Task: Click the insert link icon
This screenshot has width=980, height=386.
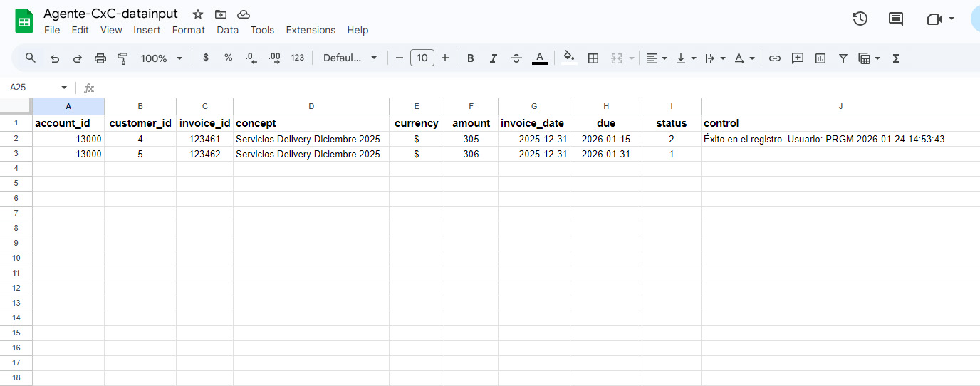Action: click(x=775, y=58)
